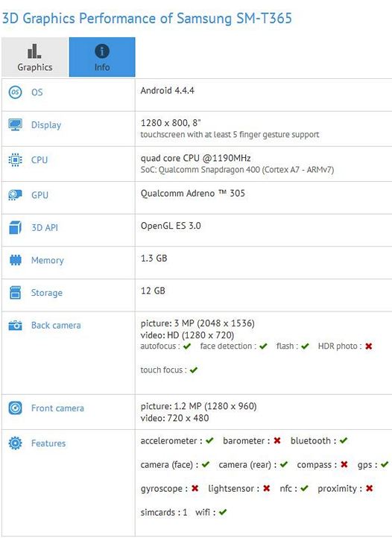The height and width of the screenshot is (538, 392).
Task: Click the Front camera lens icon
Action: click(15, 408)
